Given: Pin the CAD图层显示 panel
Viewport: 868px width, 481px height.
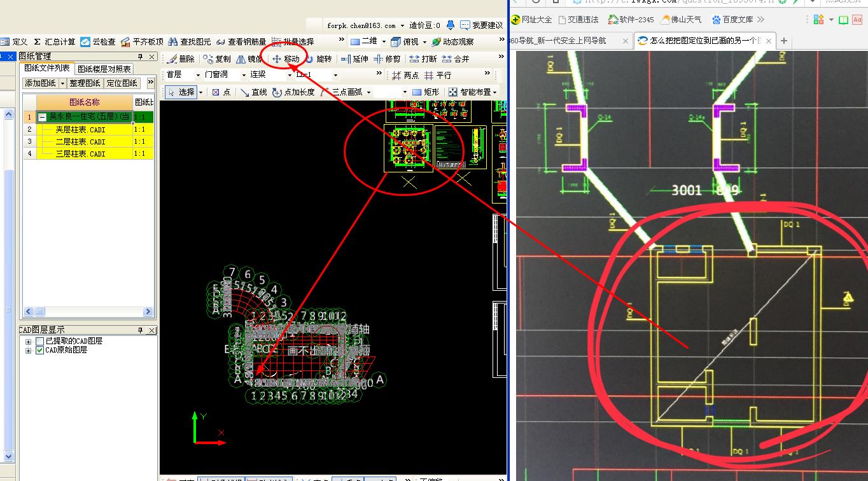Looking at the screenshot, I should click(141, 330).
